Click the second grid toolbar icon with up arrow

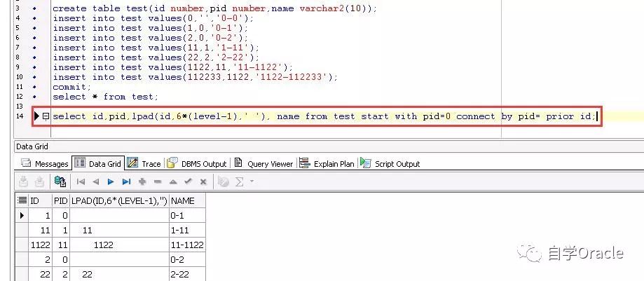click(39, 181)
